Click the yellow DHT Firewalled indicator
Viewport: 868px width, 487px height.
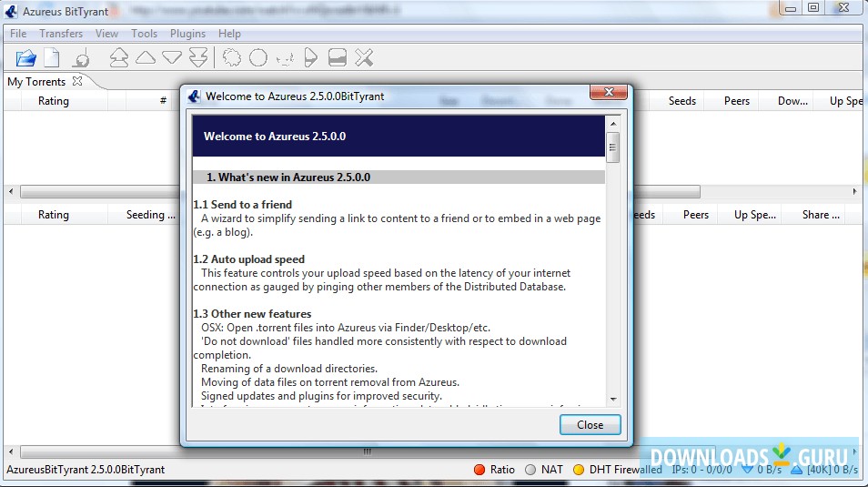(579, 470)
